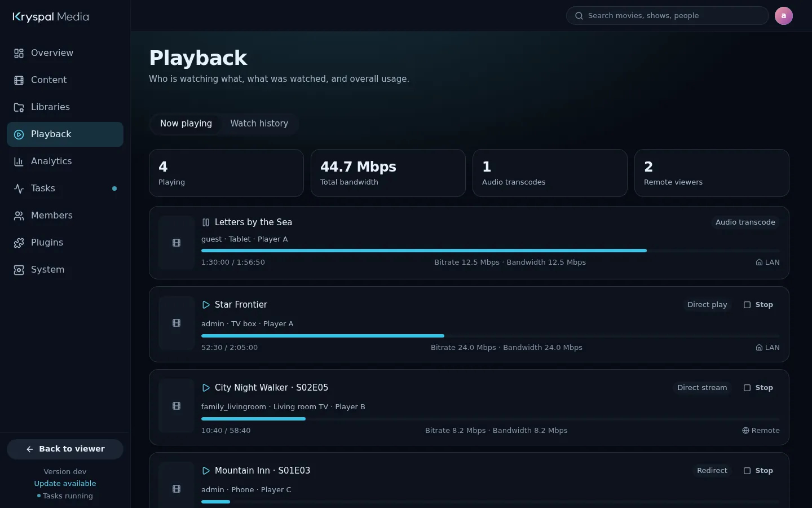Image resolution: width=812 pixels, height=508 pixels.
Task: Stop City Night Walker S02E05 playback
Action: pyautogui.click(x=758, y=388)
